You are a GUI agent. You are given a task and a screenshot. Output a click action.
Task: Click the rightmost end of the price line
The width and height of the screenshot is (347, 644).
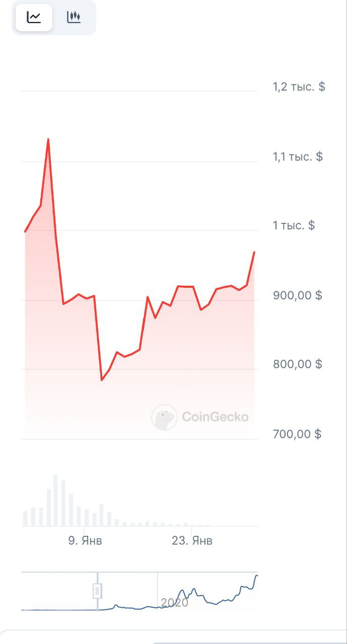click(254, 252)
